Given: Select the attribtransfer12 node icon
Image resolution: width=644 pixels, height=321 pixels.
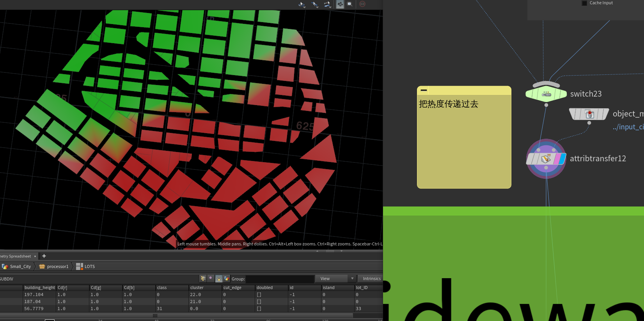Looking at the screenshot, I should pos(546,159).
